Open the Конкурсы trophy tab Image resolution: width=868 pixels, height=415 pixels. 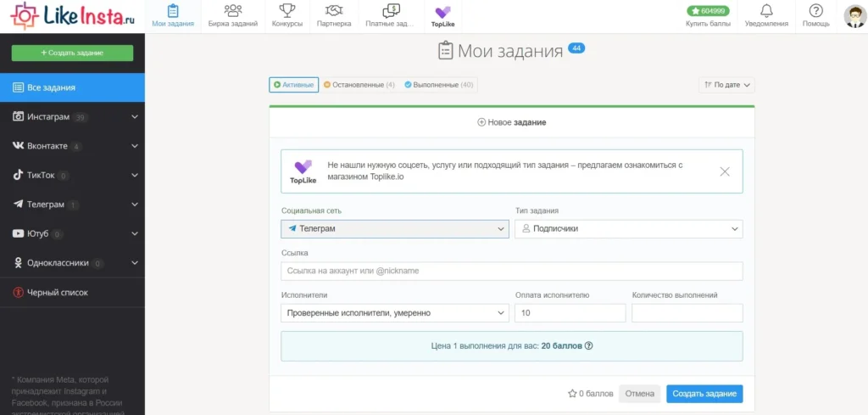(287, 16)
